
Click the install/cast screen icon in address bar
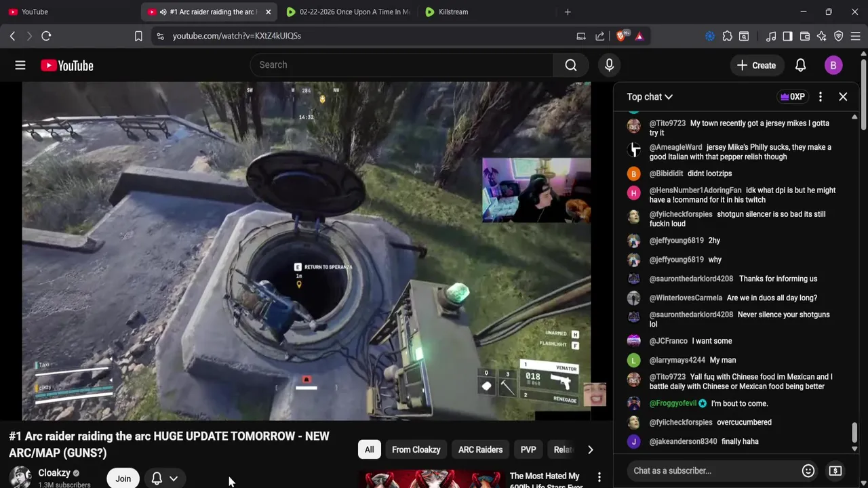point(581,36)
